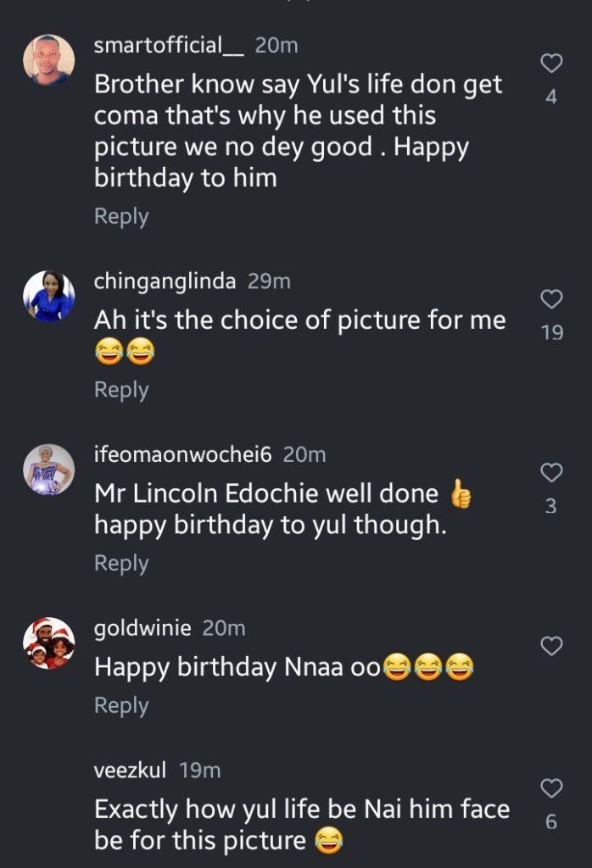This screenshot has height=868, width=592.
Task: Visit chinganglinda's profile via username
Action: [165, 281]
